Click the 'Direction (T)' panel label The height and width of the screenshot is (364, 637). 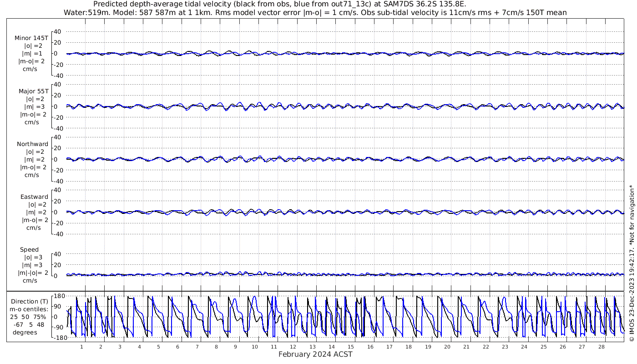[x=29, y=301]
